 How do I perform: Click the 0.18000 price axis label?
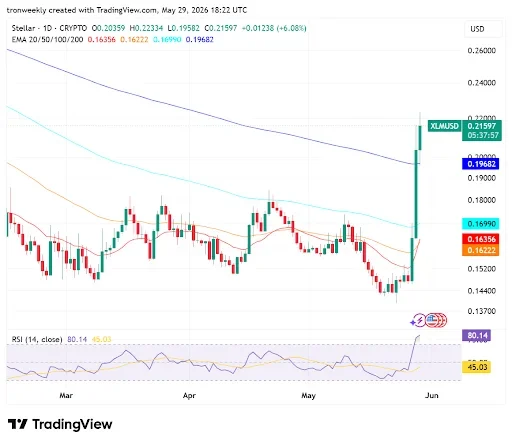coord(482,200)
